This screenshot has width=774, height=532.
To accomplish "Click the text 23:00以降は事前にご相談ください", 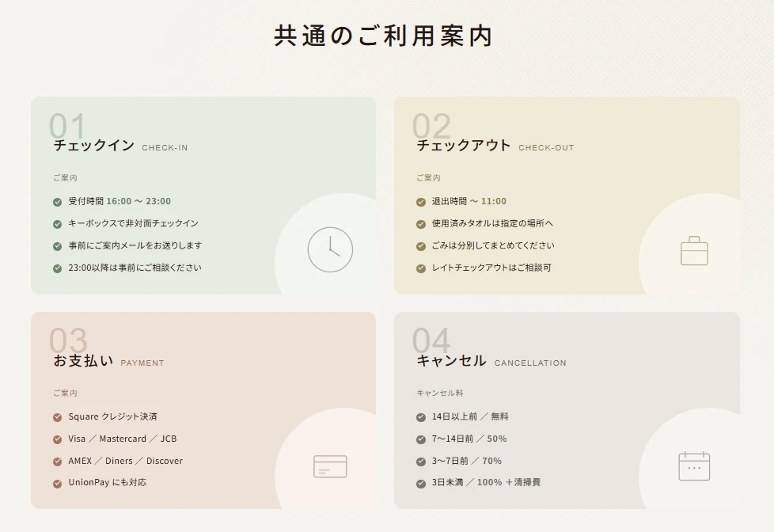I will (135, 268).
